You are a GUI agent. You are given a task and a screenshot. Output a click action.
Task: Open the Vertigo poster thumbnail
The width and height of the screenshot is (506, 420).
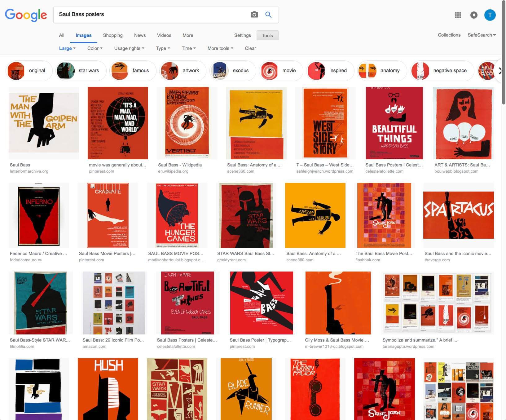tap(187, 123)
